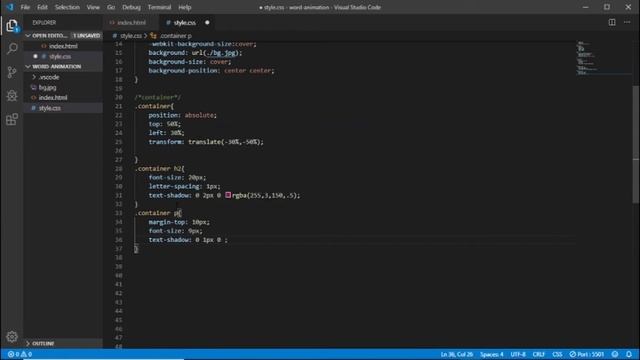Open the Explorer view in activity bar
The image size is (640, 360).
pyautogui.click(x=12, y=26)
